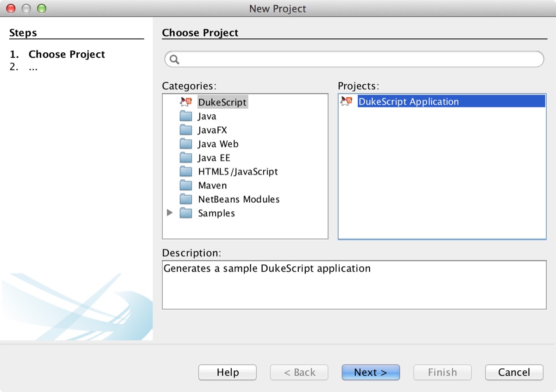The image size is (556, 392).
Task: Select the Samples category label
Action: pyautogui.click(x=216, y=213)
